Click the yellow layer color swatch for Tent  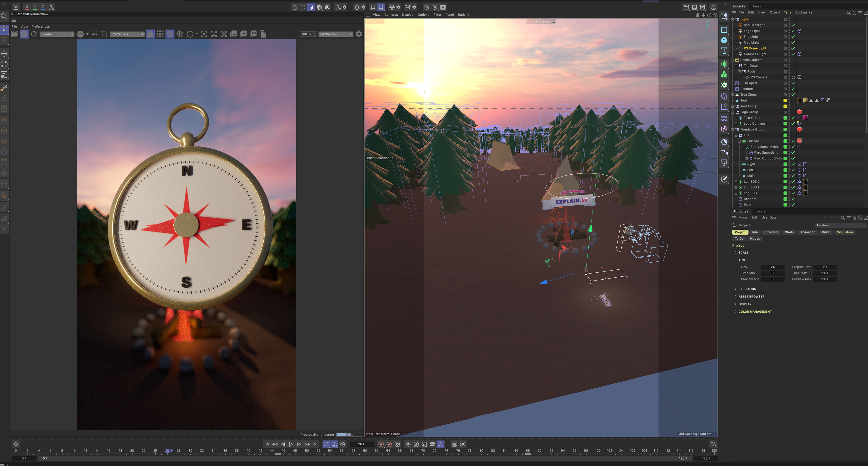pos(785,100)
